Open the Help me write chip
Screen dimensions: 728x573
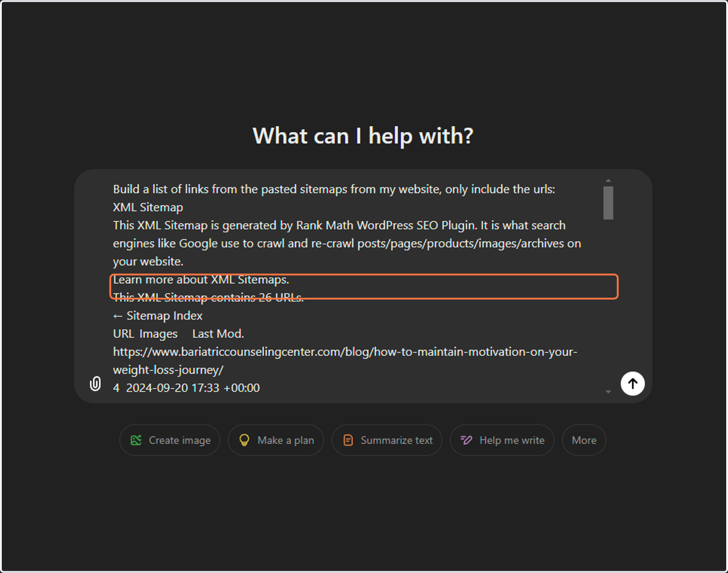point(502,440)
